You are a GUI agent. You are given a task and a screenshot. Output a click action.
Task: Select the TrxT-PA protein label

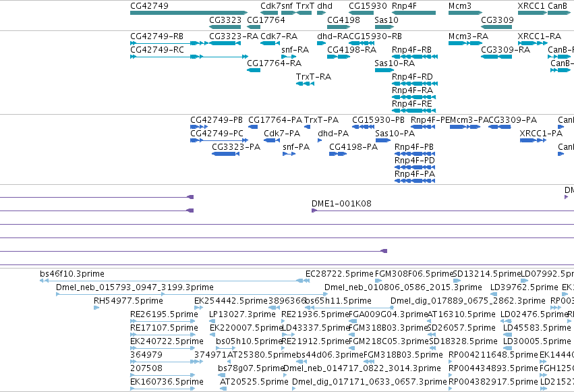click(x=322, y=120)
